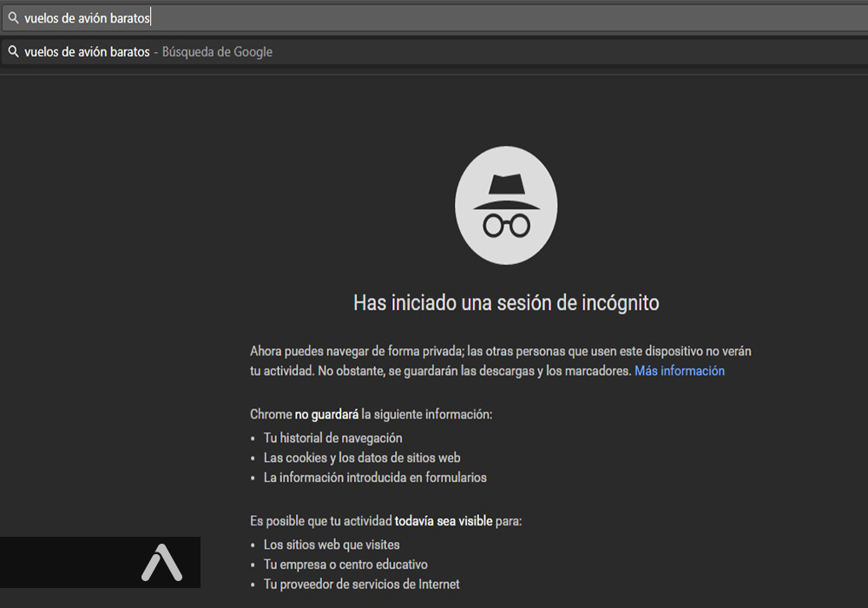
Task: Click the bold words "no guardará"
Action: [326, 414]
